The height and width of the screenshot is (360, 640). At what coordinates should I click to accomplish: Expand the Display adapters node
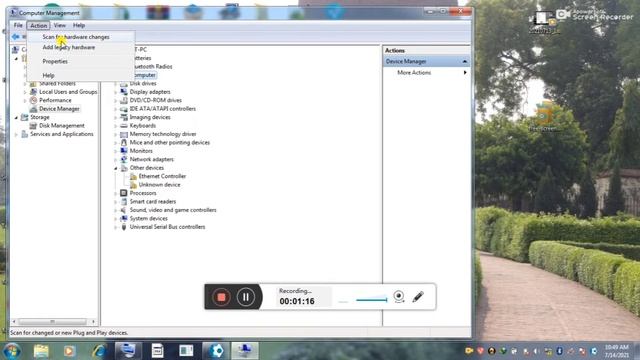(x=116, y=92)
